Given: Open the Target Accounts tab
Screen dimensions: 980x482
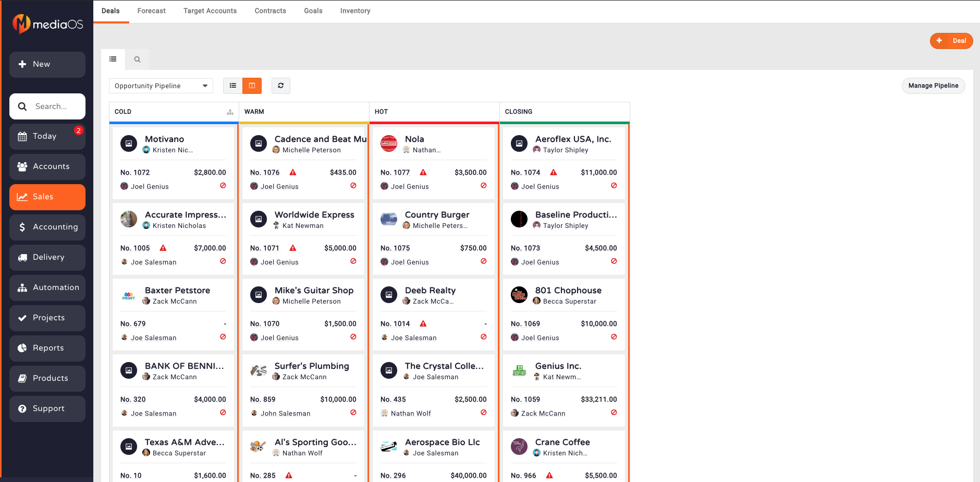Looking at the screenshot, I should (x=210, y=10).
